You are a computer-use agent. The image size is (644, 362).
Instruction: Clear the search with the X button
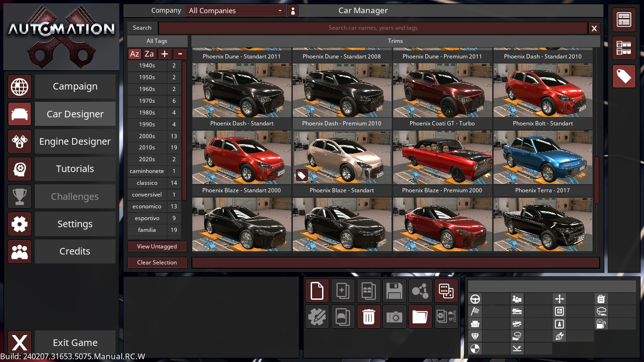coord(594,28)
